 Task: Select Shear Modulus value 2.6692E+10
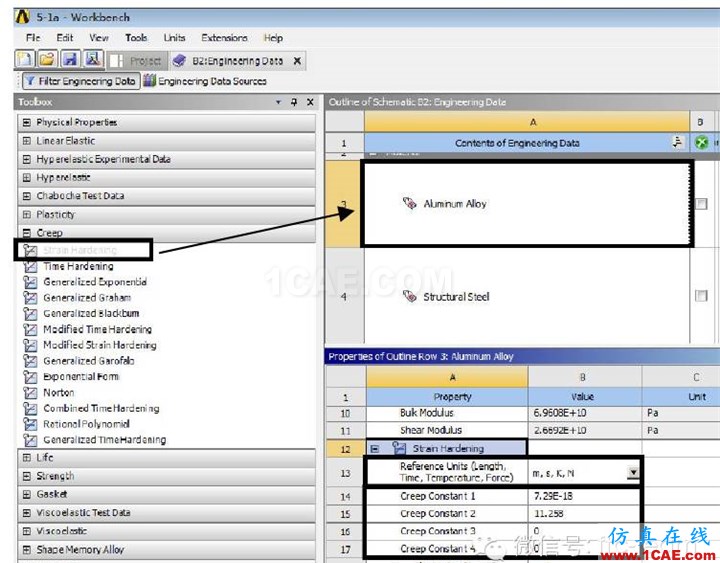point(585,430)
